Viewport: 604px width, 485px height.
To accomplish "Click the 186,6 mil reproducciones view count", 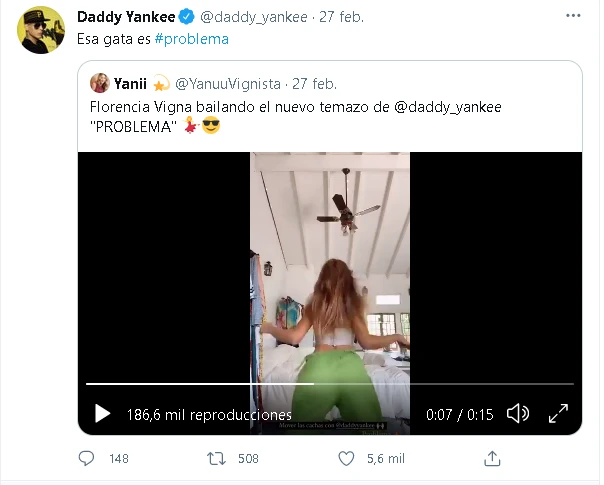I will click(209, 414).
